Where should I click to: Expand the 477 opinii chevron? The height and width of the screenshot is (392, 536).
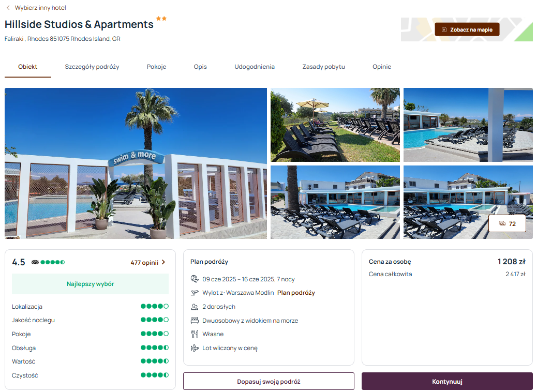[163, 262]
